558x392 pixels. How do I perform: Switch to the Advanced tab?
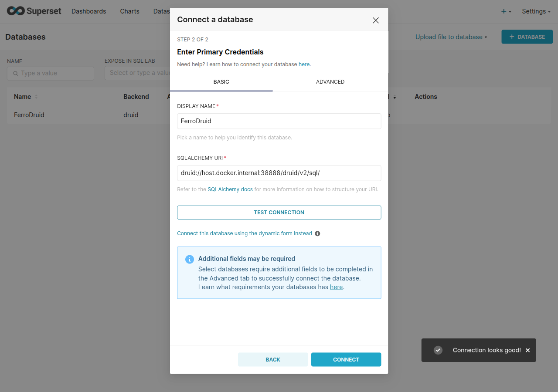point(330,82)
